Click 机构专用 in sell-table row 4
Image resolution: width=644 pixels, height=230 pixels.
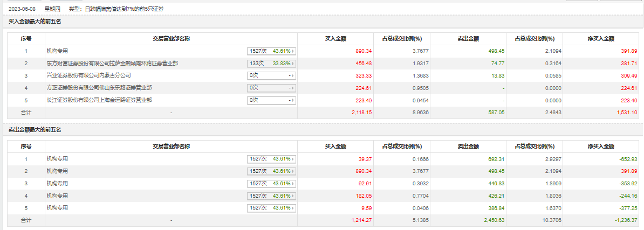57,196
